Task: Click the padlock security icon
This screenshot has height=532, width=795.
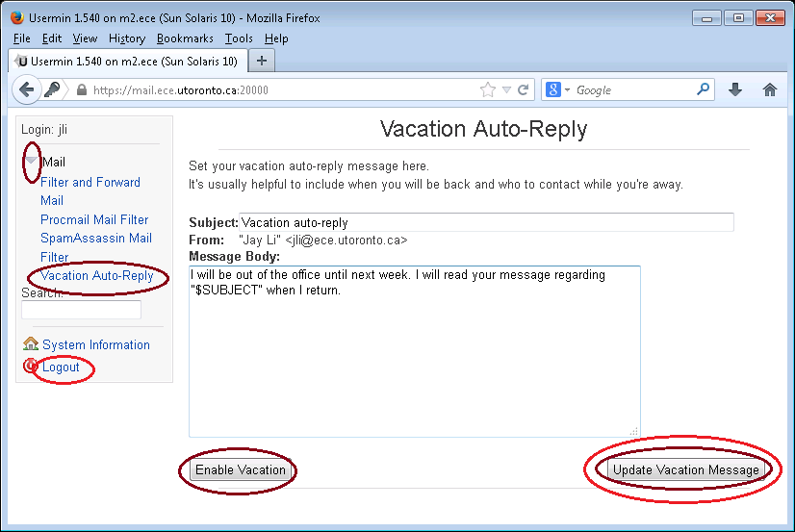Action: pos(81,90)
